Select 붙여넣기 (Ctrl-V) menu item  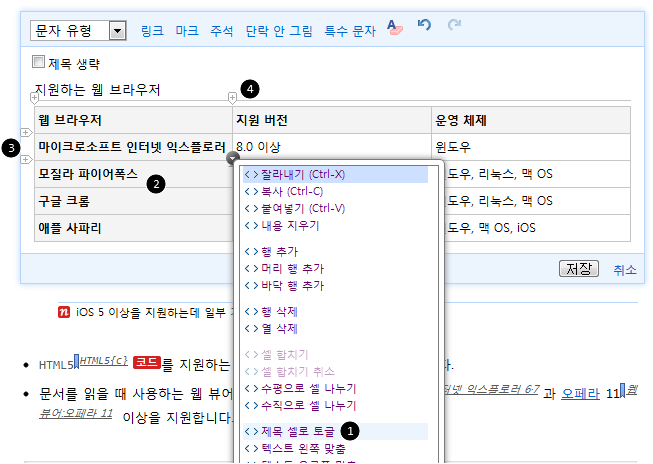point(335,208)
